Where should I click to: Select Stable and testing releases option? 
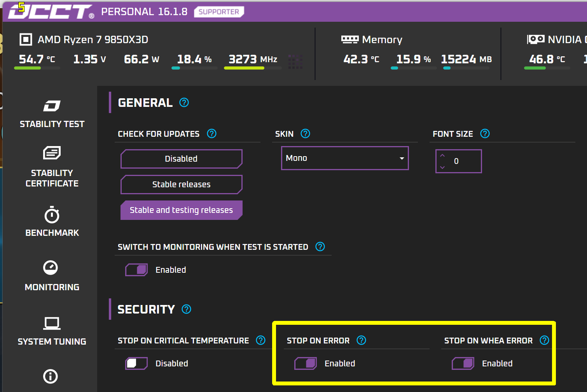click(181, 210)
